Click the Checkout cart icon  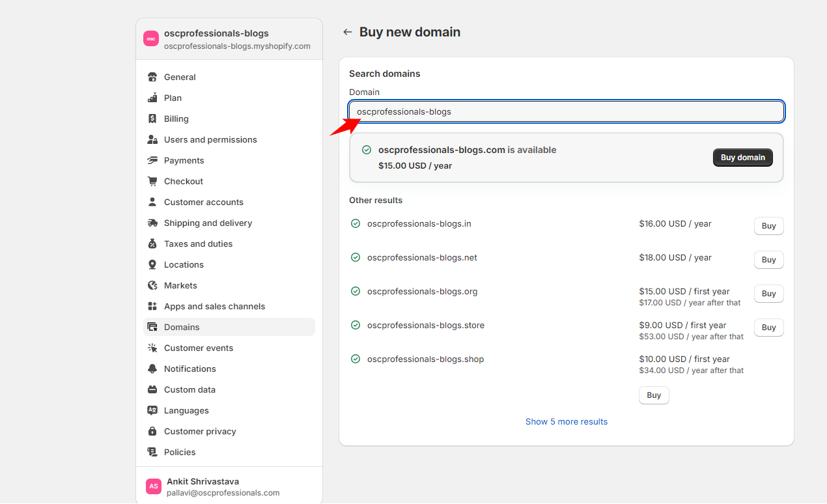pyautogui.click(x=152, y=181)
